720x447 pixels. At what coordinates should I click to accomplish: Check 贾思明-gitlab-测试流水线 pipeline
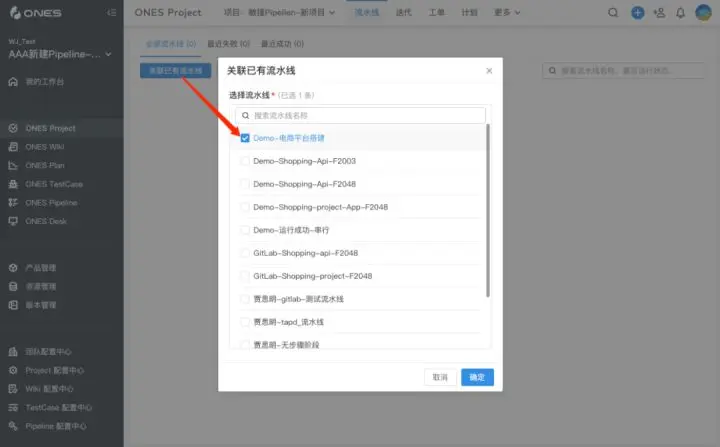tap(245, 299)
